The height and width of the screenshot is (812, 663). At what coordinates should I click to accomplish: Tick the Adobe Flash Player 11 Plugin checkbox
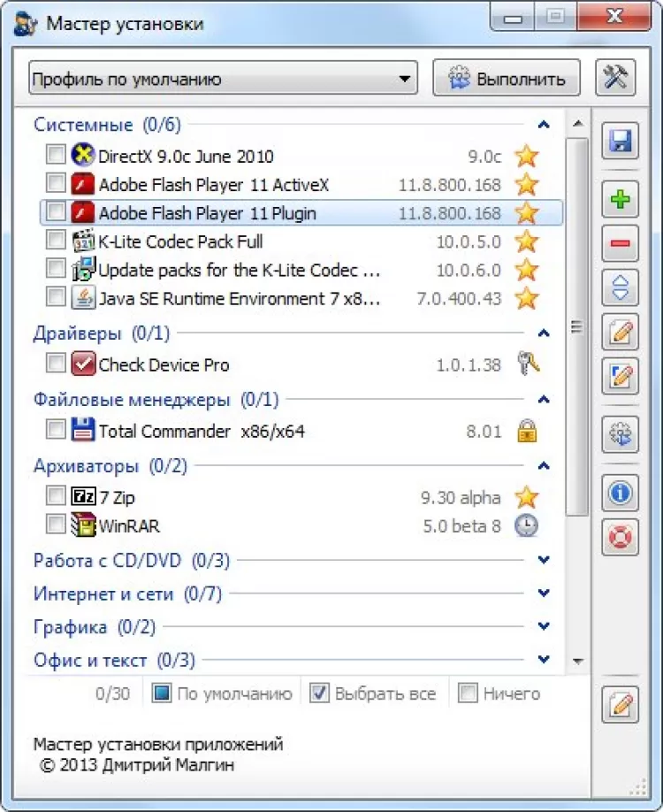coord(56,211)
